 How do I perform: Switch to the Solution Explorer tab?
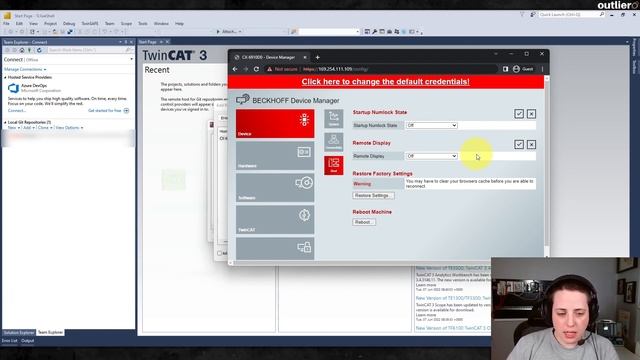click(x=19, y=333)
